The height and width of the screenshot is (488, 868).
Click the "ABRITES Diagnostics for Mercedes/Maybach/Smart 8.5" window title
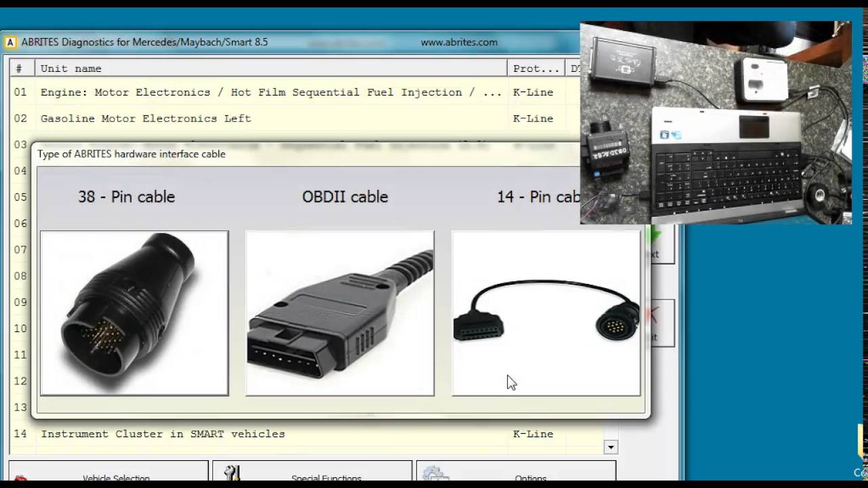tap(144, 42)
